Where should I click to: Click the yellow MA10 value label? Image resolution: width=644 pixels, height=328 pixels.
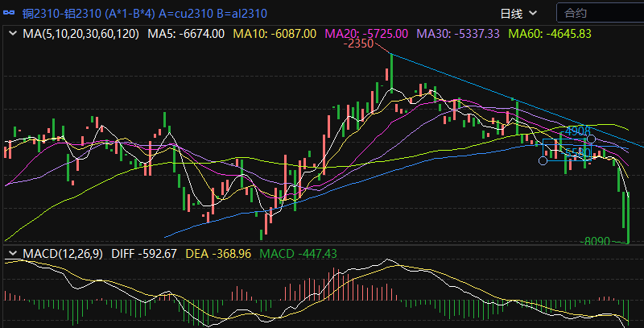[x=274, y=34]
